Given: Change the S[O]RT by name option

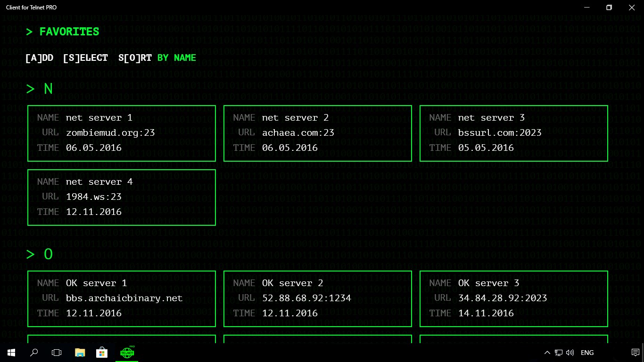Looking at the screenshot, I should click(x=157, y=58).
